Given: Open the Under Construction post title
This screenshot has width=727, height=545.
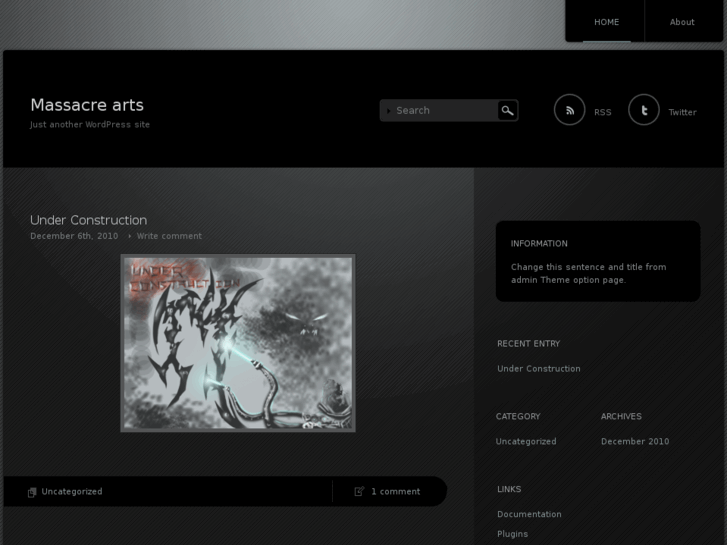Looking at the screenshot, I should (x=89, y=220).
